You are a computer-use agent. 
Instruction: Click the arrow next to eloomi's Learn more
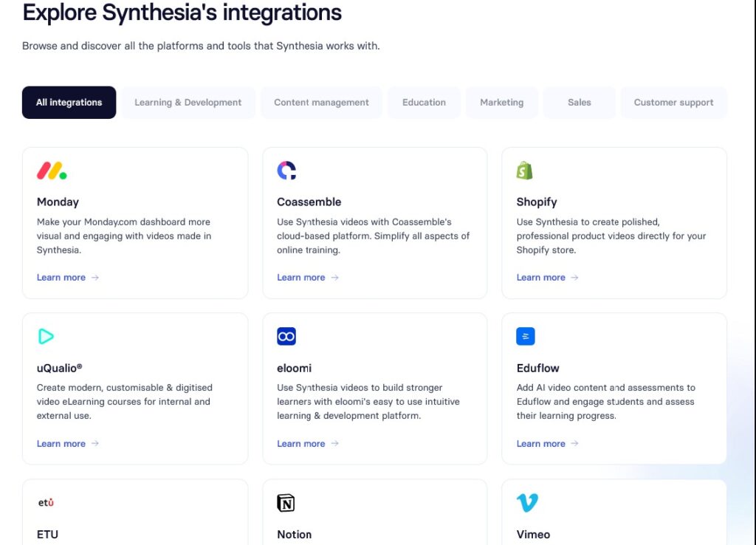(334, 443)
